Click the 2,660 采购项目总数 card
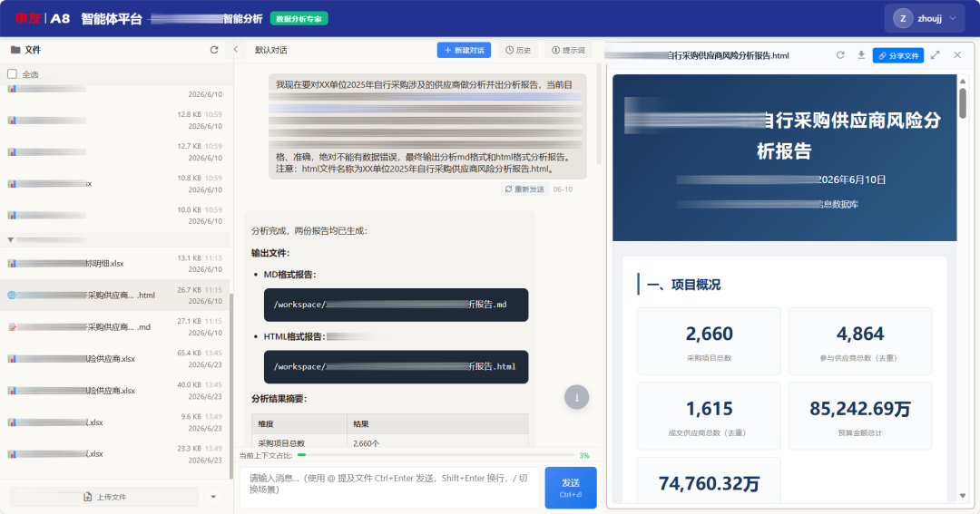The height and width of the screenshot is (514, 980). coord(709,341)
